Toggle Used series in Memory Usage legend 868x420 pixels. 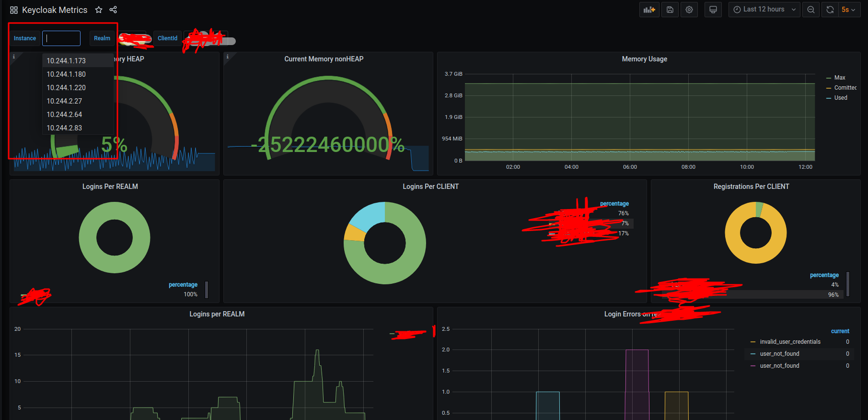[841, 98]
